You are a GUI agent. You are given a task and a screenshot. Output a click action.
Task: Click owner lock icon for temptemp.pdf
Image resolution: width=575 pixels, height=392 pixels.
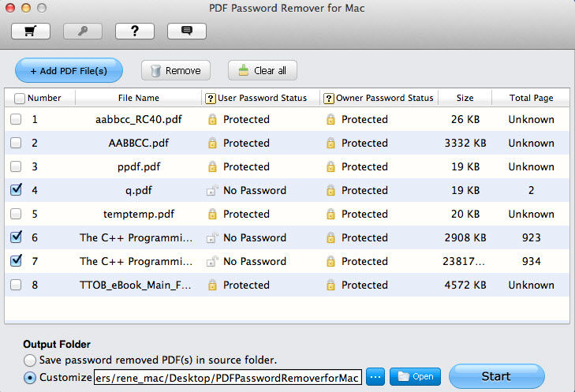coord(330,215)
